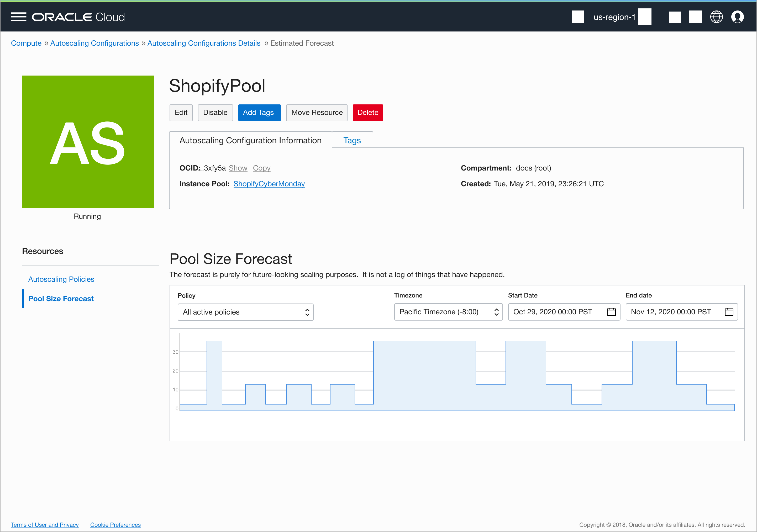Click the End date field Nov 12, 2020
This screenshot has height=532, width=757.
pos(681,312)
